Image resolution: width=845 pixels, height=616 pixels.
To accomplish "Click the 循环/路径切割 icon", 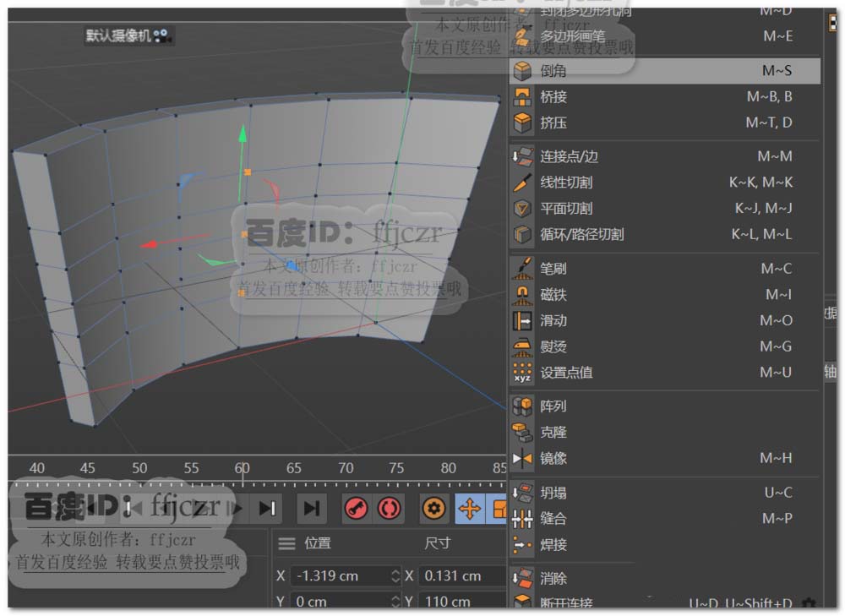I will (x=522, y=234).
